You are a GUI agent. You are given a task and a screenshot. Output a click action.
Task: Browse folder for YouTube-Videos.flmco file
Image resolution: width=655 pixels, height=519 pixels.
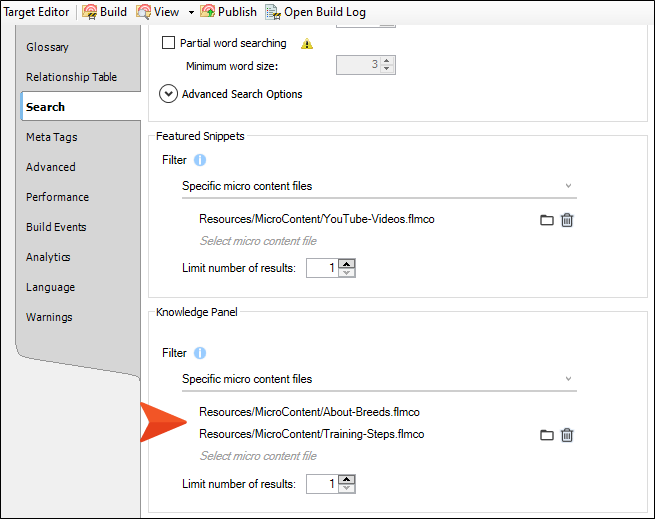(x=547, y=220)
